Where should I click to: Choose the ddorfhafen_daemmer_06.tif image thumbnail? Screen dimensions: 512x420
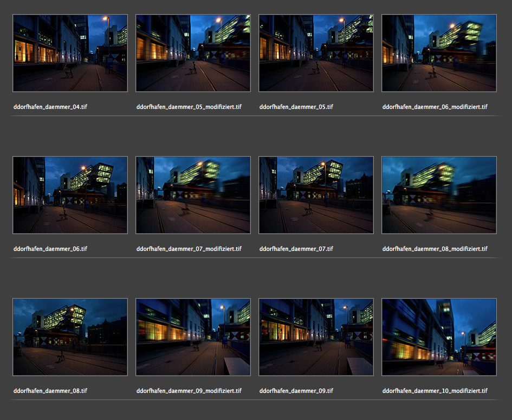tap(70, 195)
